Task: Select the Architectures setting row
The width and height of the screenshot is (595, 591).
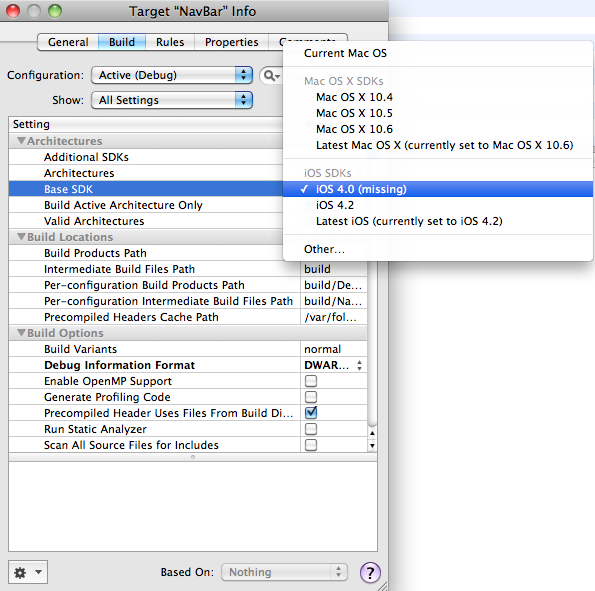Action: tap(146, 173)
